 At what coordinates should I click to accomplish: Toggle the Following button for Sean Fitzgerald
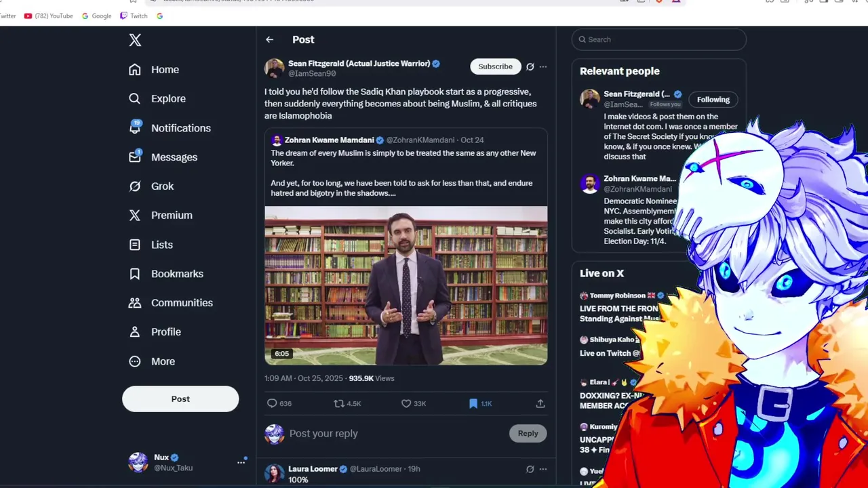713,100
